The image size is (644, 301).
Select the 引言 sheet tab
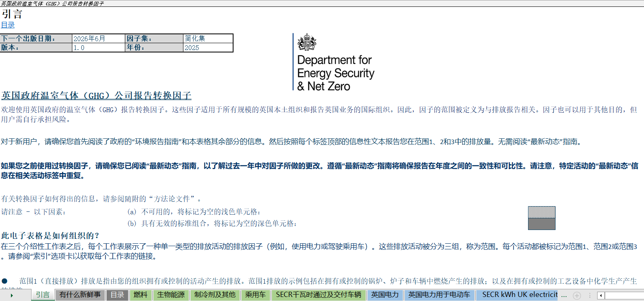42,295
